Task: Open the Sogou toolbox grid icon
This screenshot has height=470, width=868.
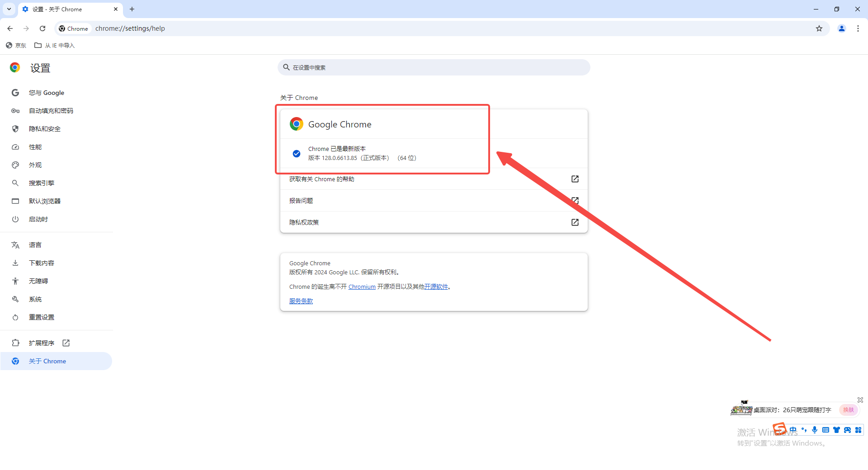Action: tap(858, 430)
